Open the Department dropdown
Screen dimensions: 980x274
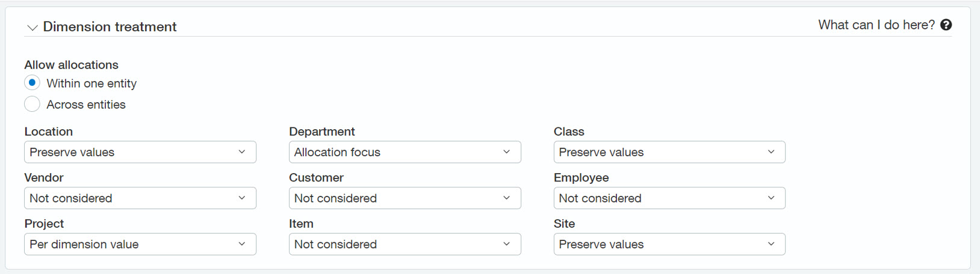(405, 152)
